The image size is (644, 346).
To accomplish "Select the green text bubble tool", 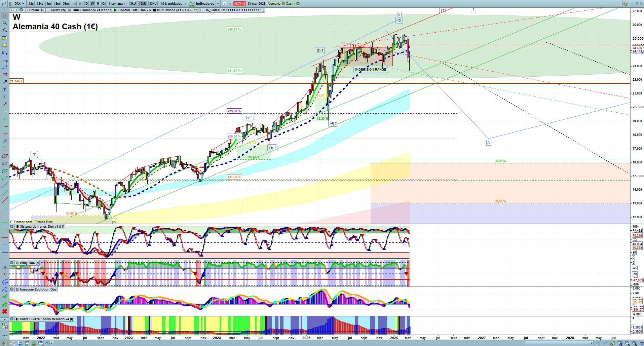I will 5,97.
